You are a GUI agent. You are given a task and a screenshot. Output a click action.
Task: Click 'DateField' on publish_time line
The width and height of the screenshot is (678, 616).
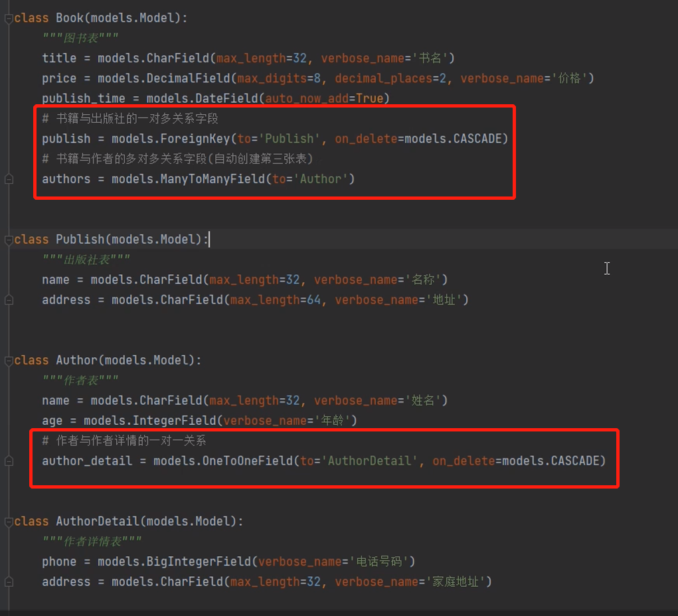(226, 98)
